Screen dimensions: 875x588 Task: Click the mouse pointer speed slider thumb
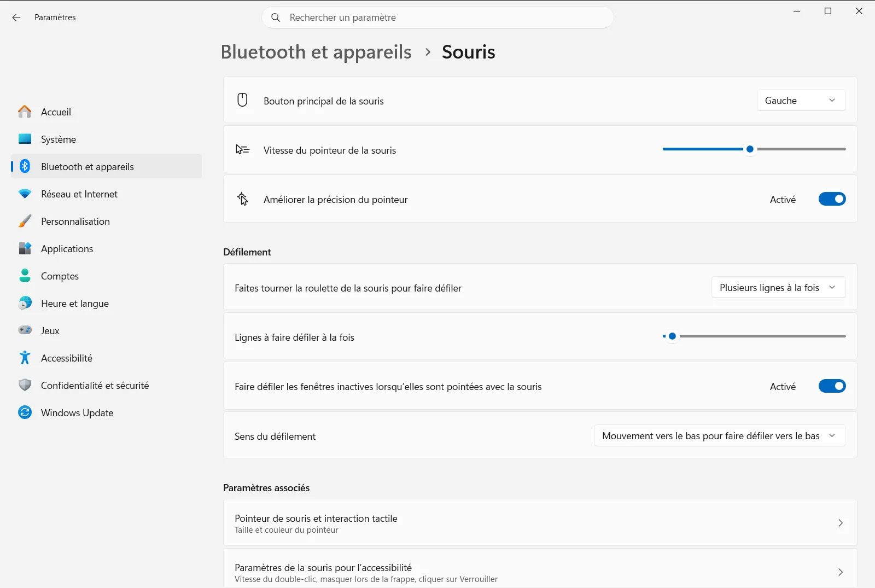click(x=750, y=149)
